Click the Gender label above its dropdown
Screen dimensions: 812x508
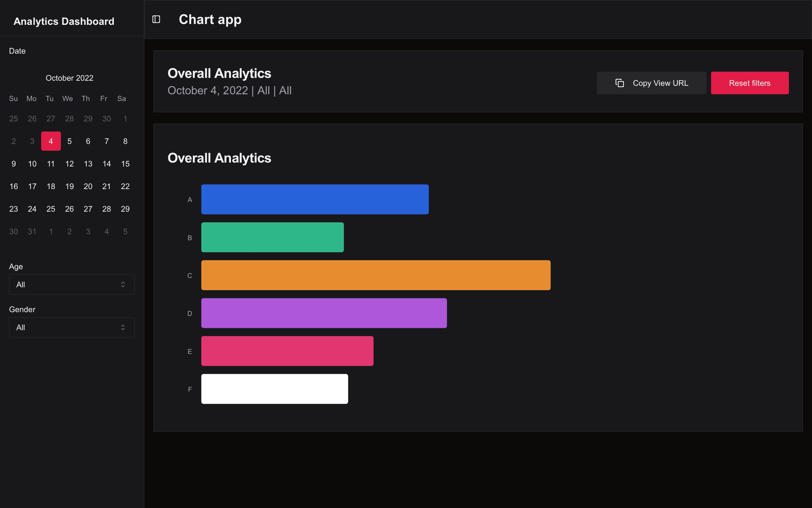[x=22, y=309]
